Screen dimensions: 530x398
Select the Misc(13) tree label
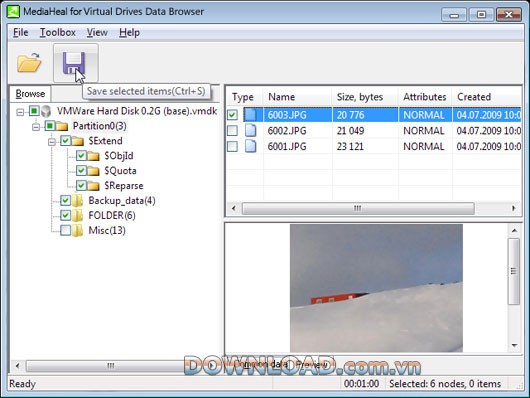(107, 230)
